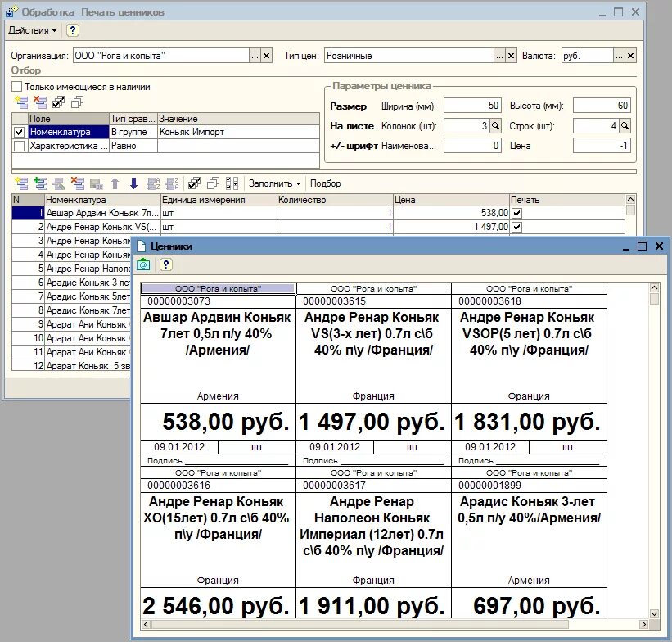Screen dimensions: 672x642
Task: Select code cell 0000003615 in price tags
Action: [x=374, y=301]
